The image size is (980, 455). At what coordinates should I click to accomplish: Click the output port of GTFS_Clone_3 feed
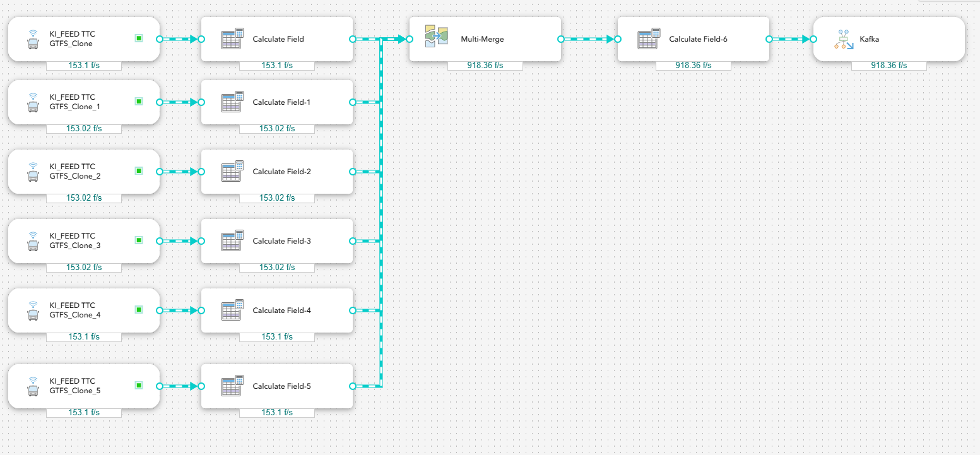click(159, 240)
